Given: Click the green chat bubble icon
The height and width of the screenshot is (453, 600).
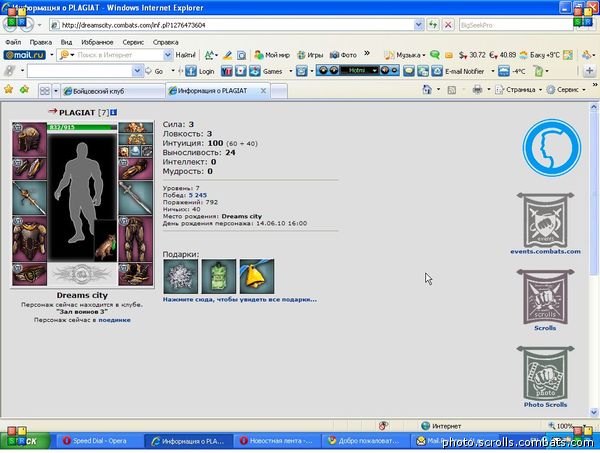Looking at the screenshot, I should pyautogui.click(x=435, y=55).
